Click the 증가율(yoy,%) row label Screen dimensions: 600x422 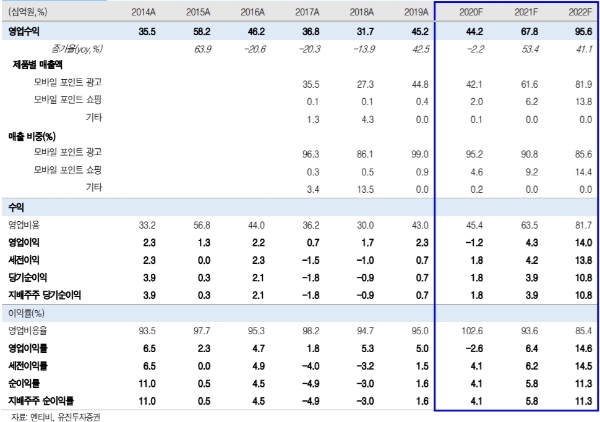click(x=77, y=49)
